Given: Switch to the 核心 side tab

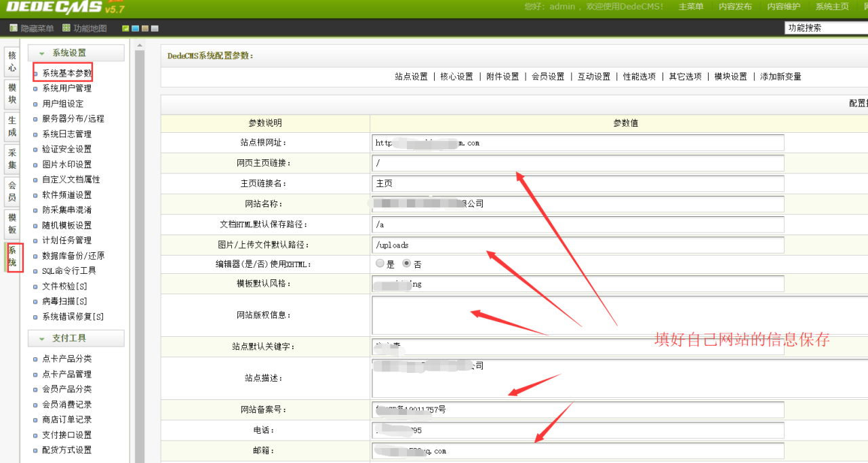Looking at the screenshot, I should [x=12, y=62].
